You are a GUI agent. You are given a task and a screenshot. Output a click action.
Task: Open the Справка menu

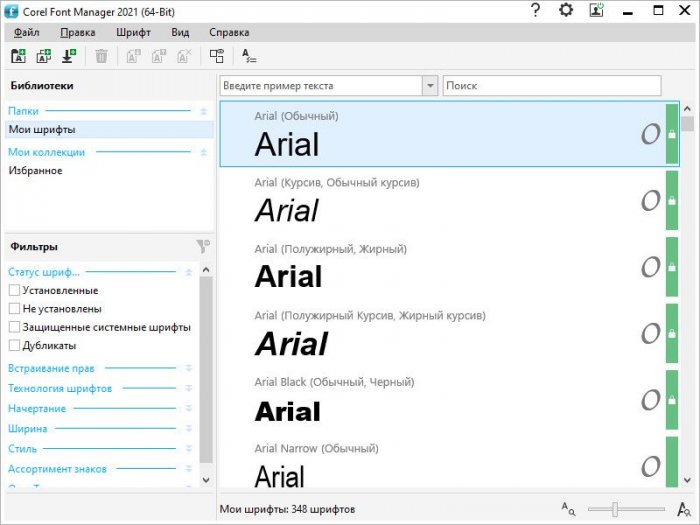tap(229, 33)
